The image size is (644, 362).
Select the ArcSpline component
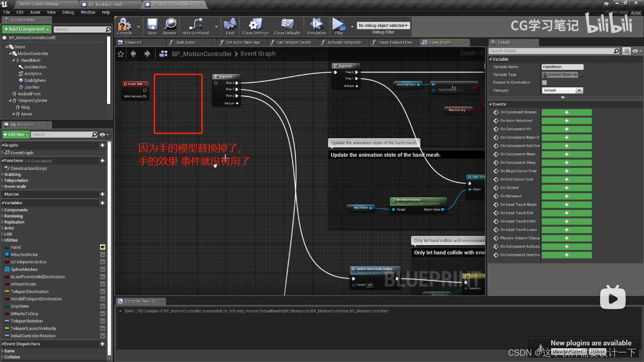pos(33,74)
